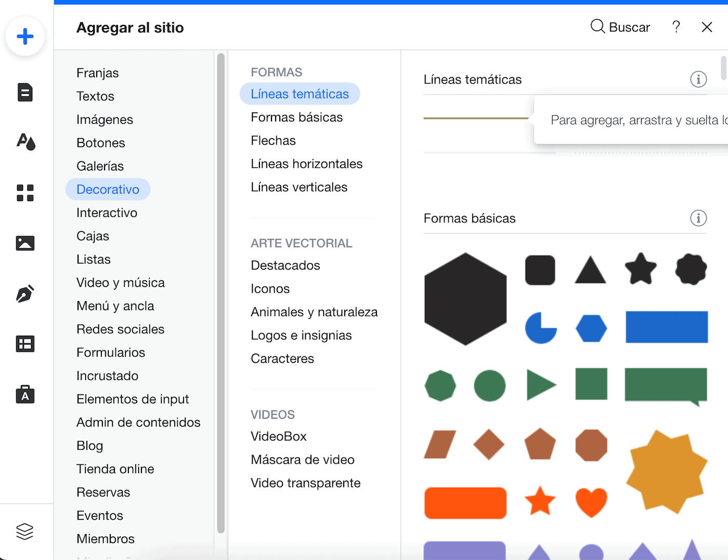Open VideoBox subsection

[278, 436]
